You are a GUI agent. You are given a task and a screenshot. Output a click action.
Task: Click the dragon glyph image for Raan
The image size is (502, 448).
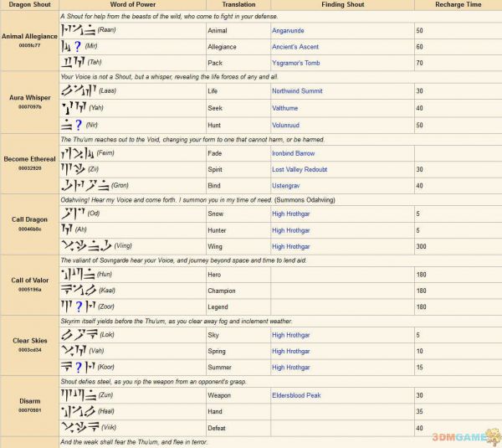pyautogui.click(x=78, y=30)
